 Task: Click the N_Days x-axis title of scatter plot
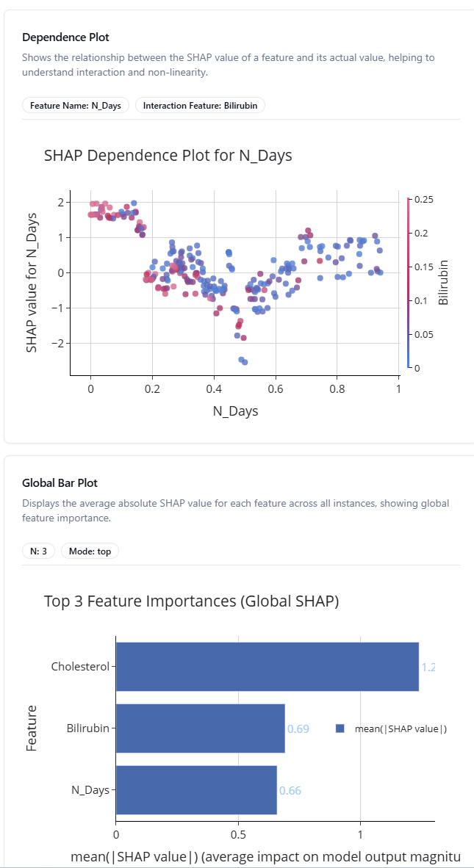[235, 411]
